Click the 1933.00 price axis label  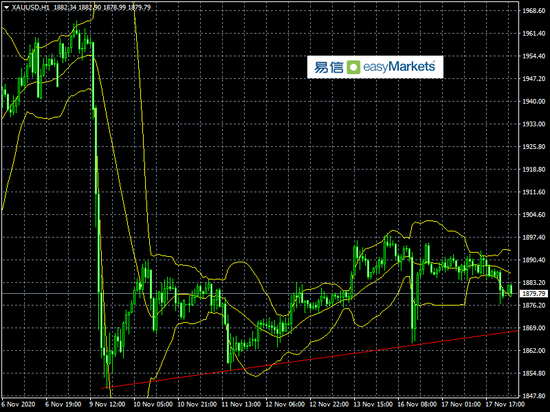pyautogui.click(x=534, y=124)
